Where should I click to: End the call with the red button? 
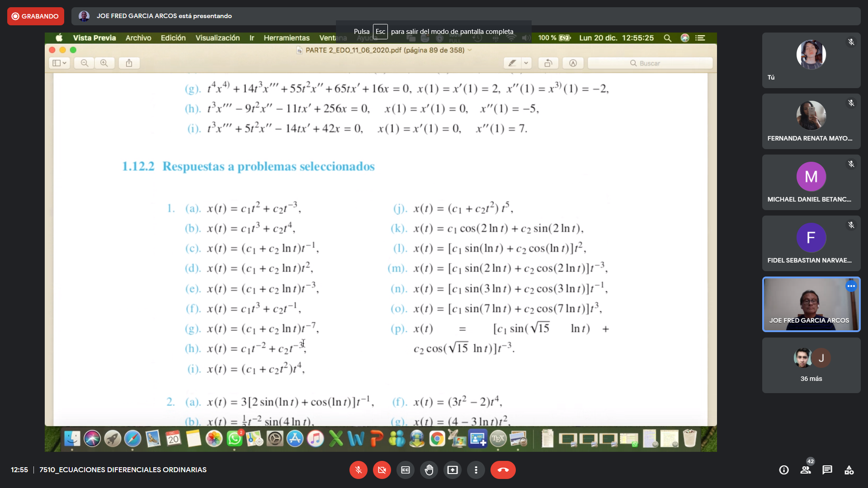pos(503,470)
